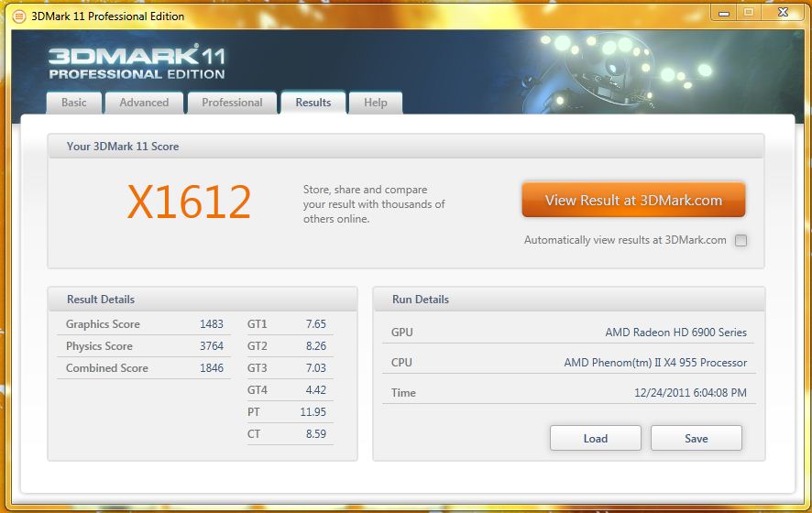Click the 3DMark 11 title bar app icon

[18, 16]
